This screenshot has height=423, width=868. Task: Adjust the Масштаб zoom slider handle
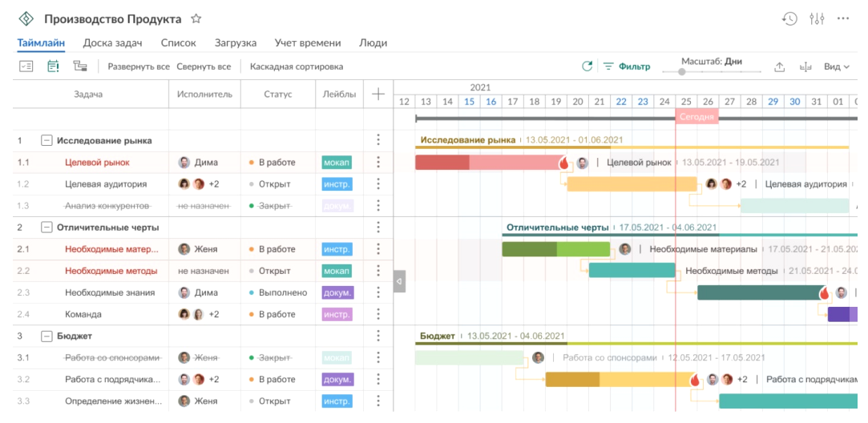tap(682, 71)
